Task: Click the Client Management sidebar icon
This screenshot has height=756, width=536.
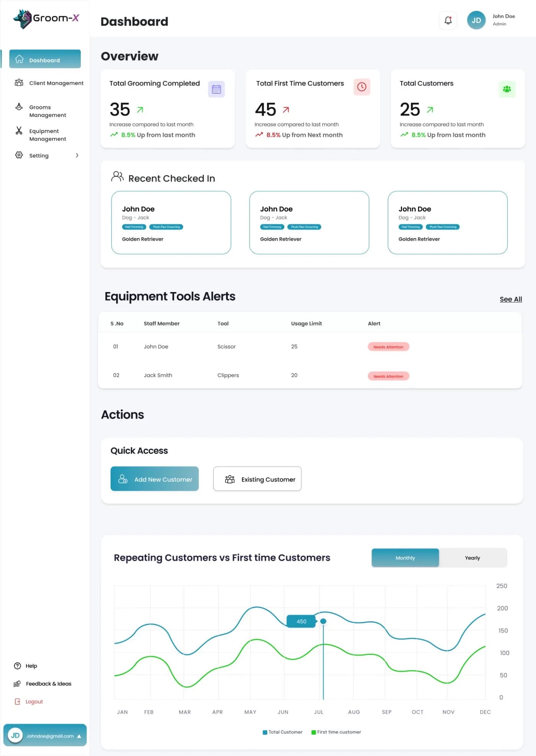Action: 19,83
